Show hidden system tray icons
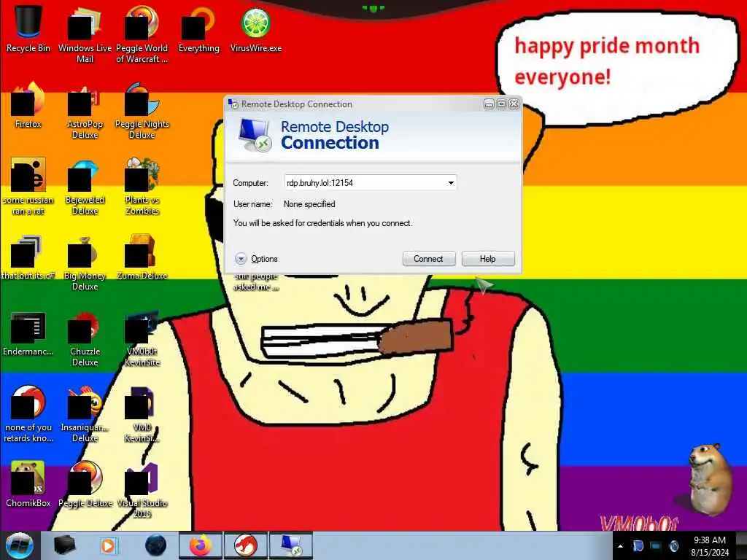 click(x=620, y=546)
